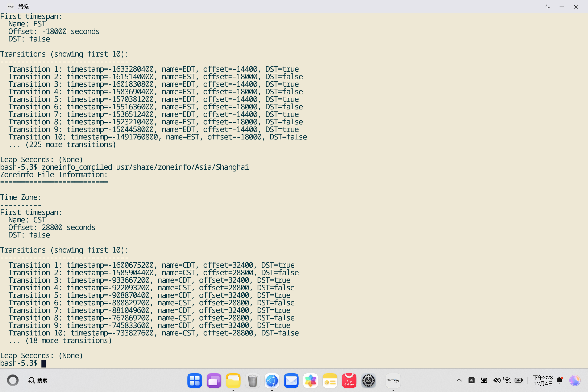Click the 'Name: EST' line
588x392 pixels.
pyautogui.click(x=27, y=24)
